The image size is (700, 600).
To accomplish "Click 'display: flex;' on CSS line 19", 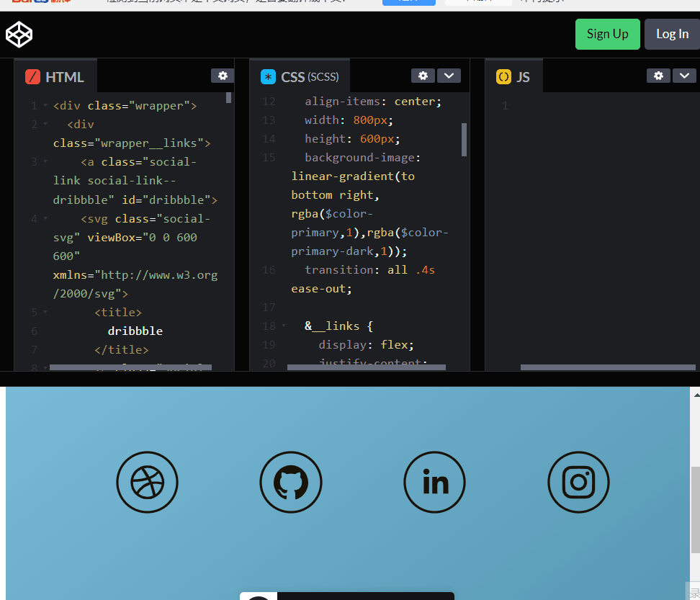I will [x=366, y=344].
